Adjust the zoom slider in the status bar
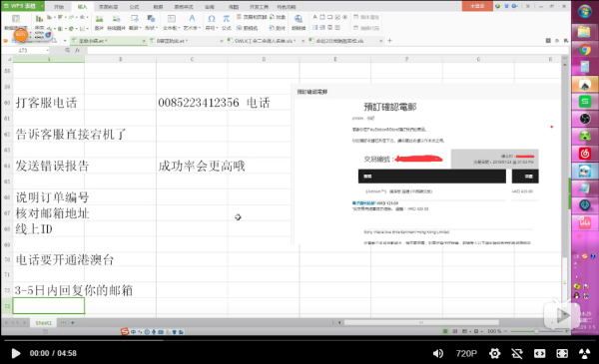 (x=536, y=331)
